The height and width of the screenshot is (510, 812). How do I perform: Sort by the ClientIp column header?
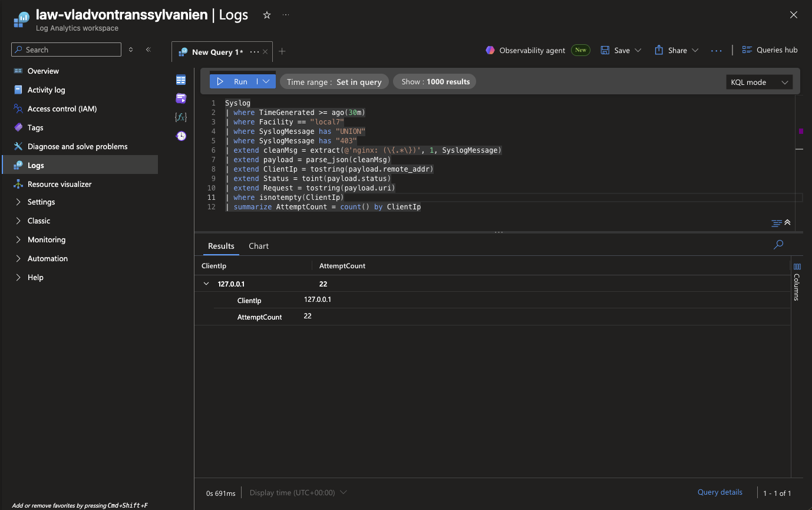pyautogui.click(x=214, y=266)
